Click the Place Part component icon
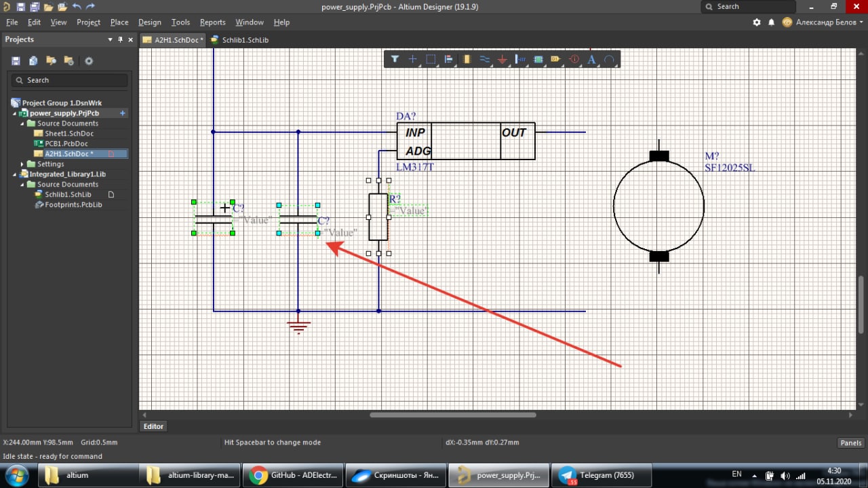The image size is (868, 488). (467, 60)
